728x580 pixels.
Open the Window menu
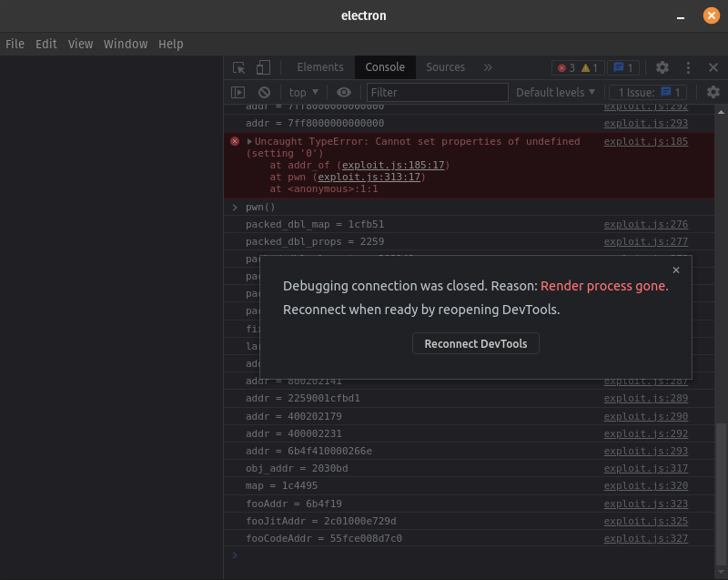click(x=126, y=44)
